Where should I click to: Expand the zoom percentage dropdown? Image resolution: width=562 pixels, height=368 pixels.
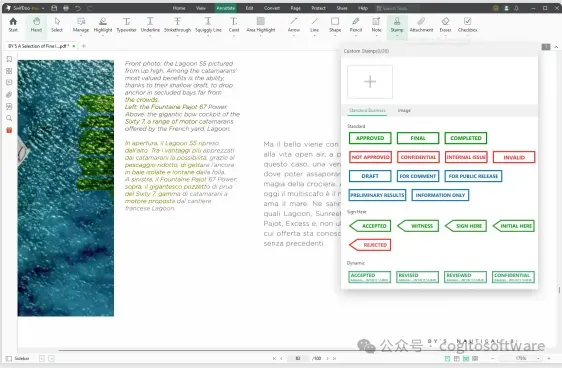538,358
